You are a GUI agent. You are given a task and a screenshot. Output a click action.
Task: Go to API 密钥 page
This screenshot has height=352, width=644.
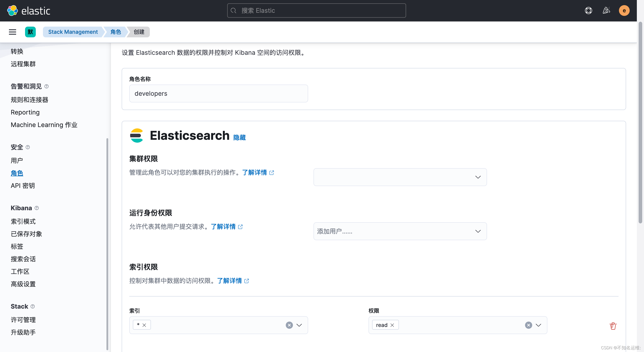(23, 185)
